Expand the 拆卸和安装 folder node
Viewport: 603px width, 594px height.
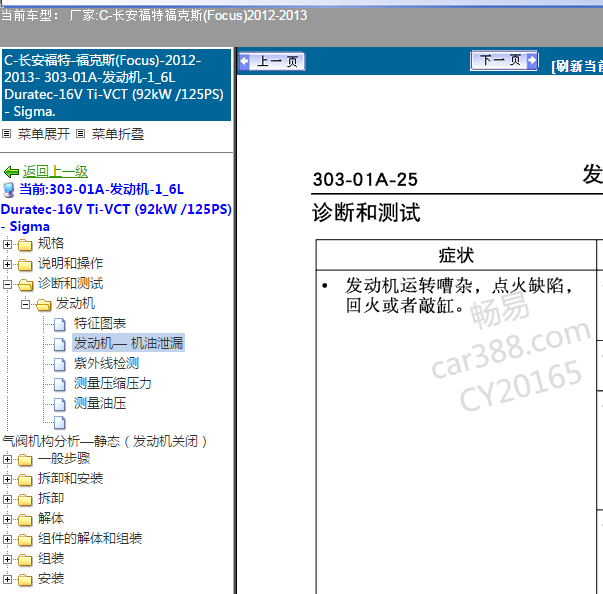click(7, 479)
